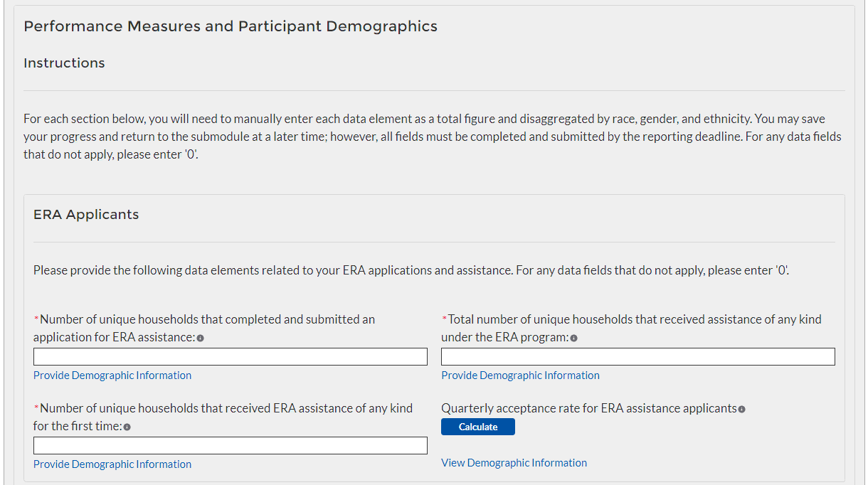
Task: Select the first-time ERA assistance households input box
Action: pos(230,445)
